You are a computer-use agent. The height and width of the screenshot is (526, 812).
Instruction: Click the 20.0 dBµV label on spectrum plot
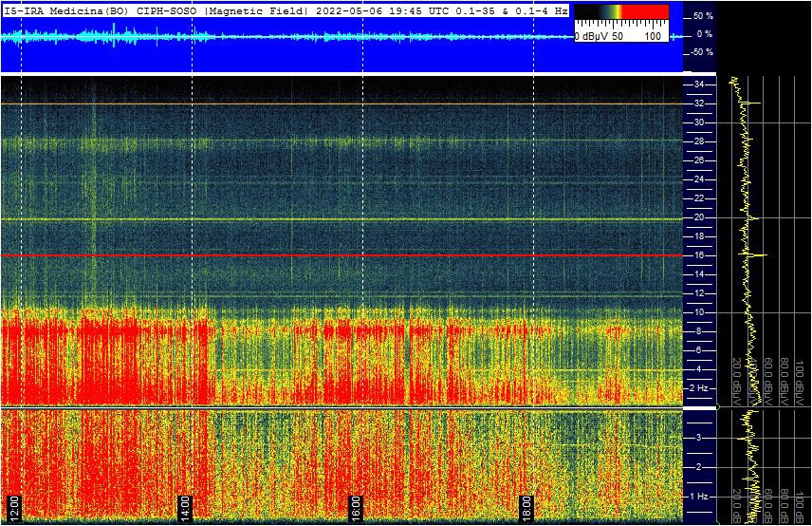[x=736, y=376]
